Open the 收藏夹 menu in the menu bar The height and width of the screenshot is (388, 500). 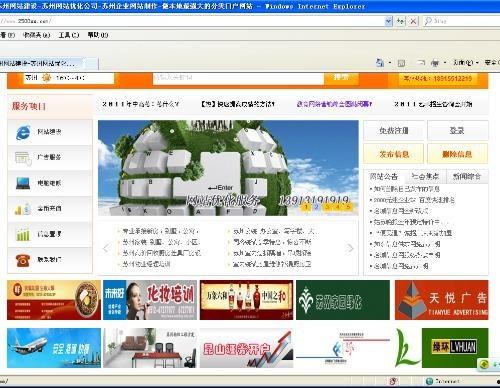click(36, 35)
